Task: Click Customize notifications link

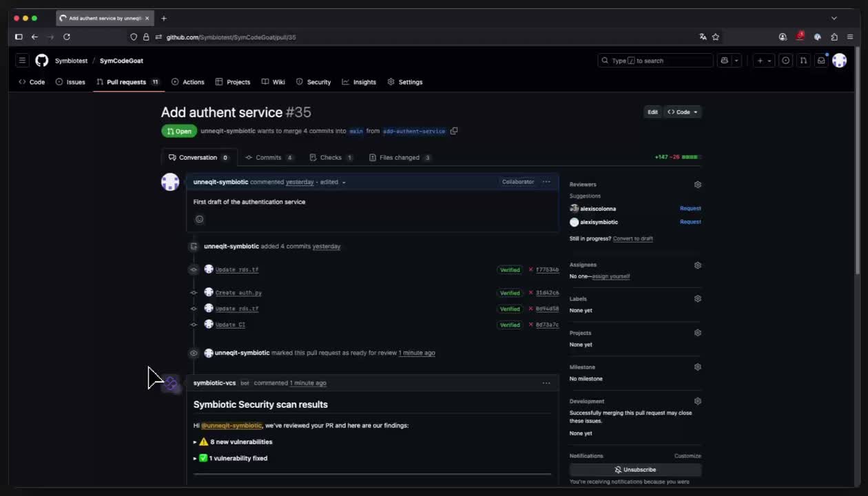Action: pyautogui.click(x=688, y=456)
